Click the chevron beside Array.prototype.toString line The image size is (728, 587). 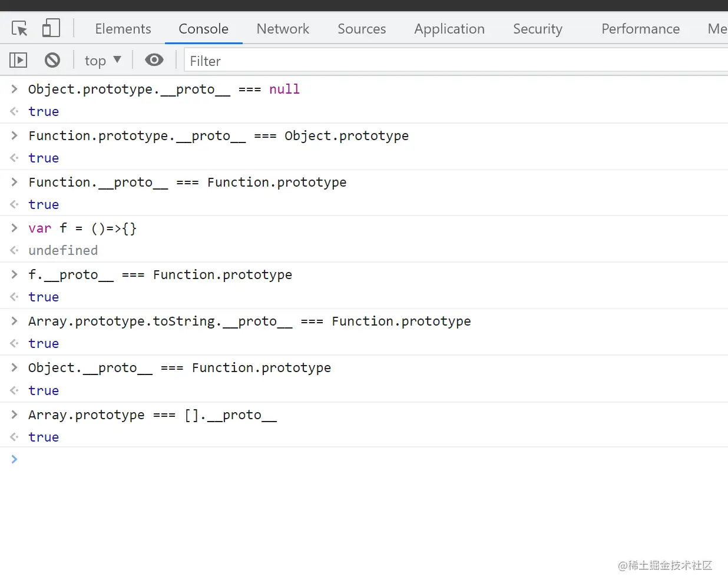pyautogui.click(x=15, y=321)
